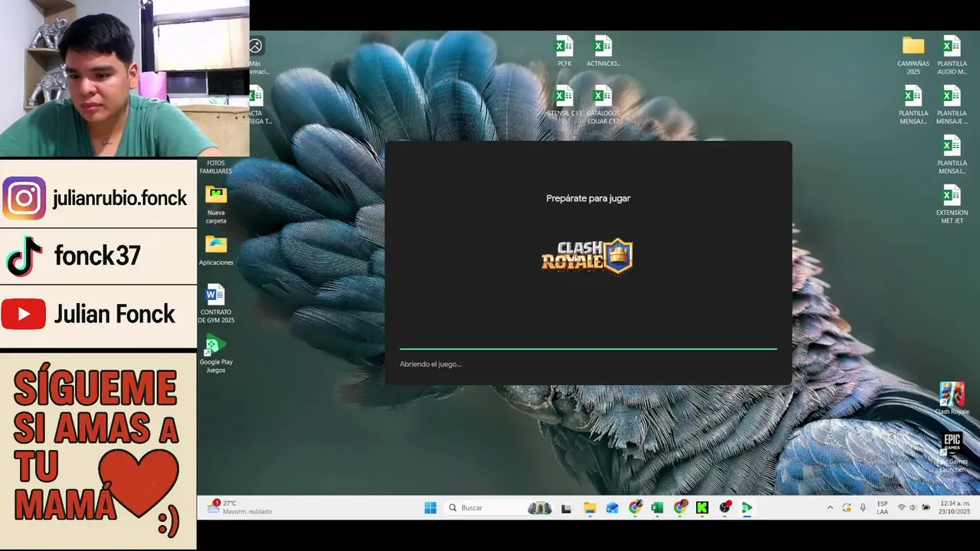
Task: Open the CATALOGOS EDUAR C17 spreadsheet
Action: pyautogui.click(x=603, y=105)
